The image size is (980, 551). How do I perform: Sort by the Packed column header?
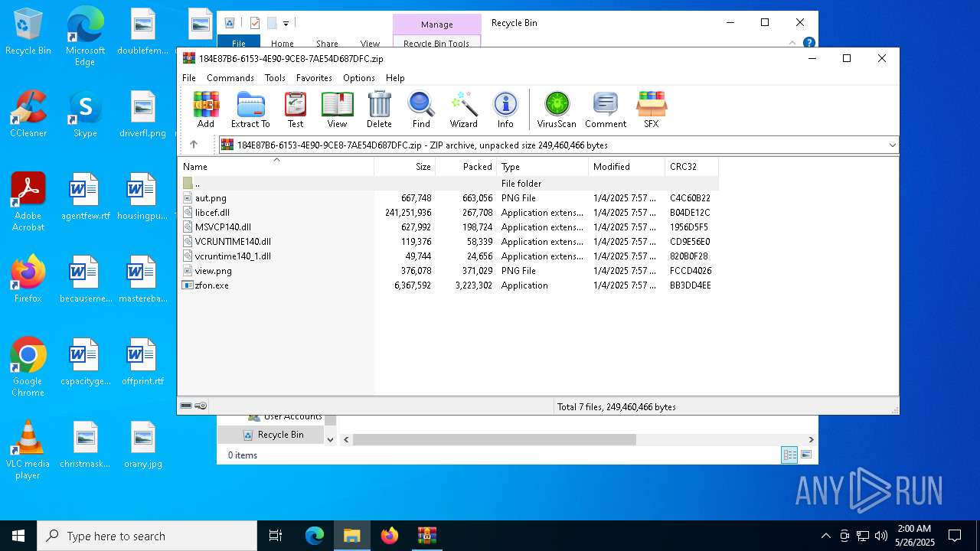pyautogui.click(x=466, y=167)
